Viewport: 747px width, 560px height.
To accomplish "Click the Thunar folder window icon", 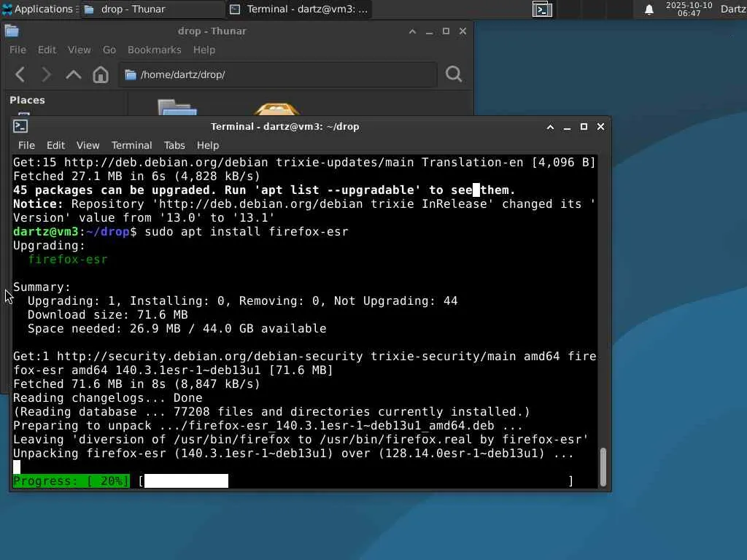I will (12, 31).
